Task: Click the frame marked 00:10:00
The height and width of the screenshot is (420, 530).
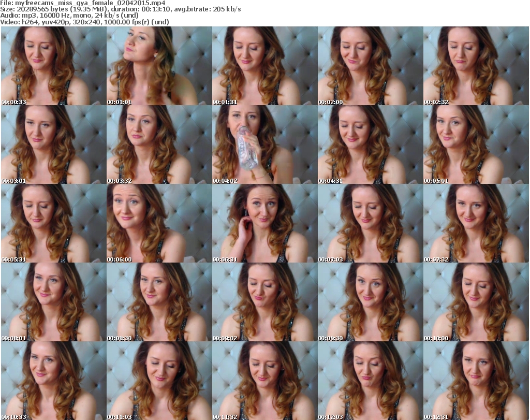Action: click(476, 302)
